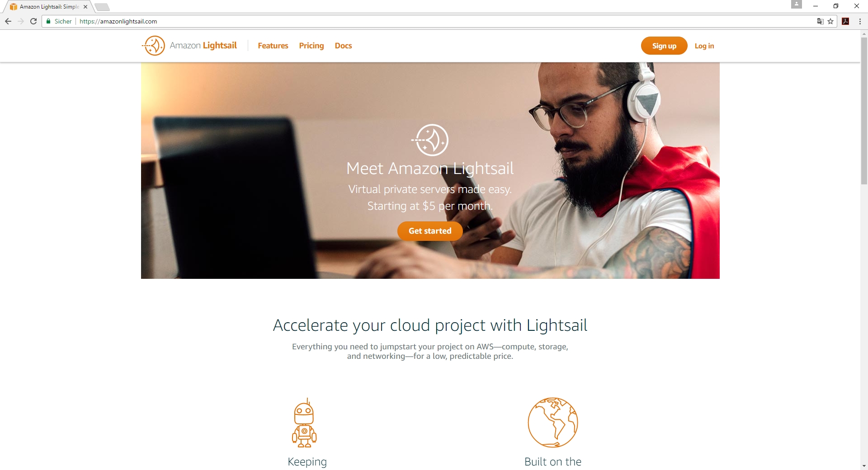Open the Chrome profile user icon
868x470 pixels.
point(797,5)
